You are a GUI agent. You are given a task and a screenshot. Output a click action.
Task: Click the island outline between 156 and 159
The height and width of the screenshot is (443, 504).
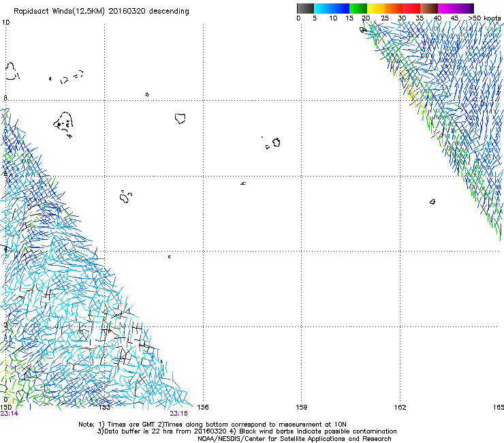(276, 142)
